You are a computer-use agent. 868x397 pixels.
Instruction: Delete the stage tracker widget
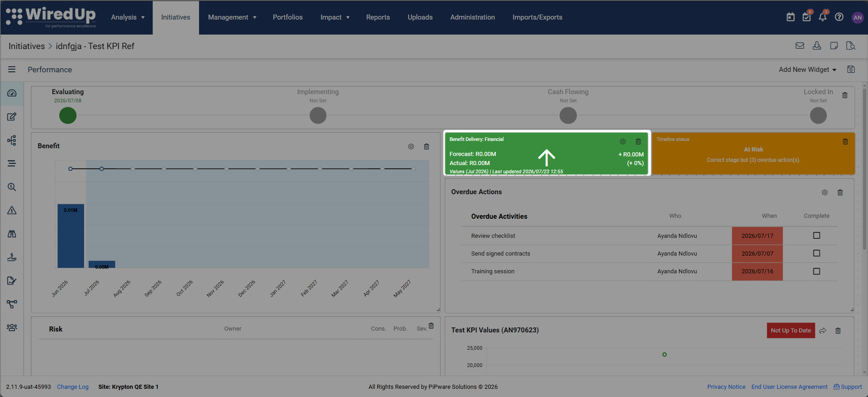pos(845,95)
